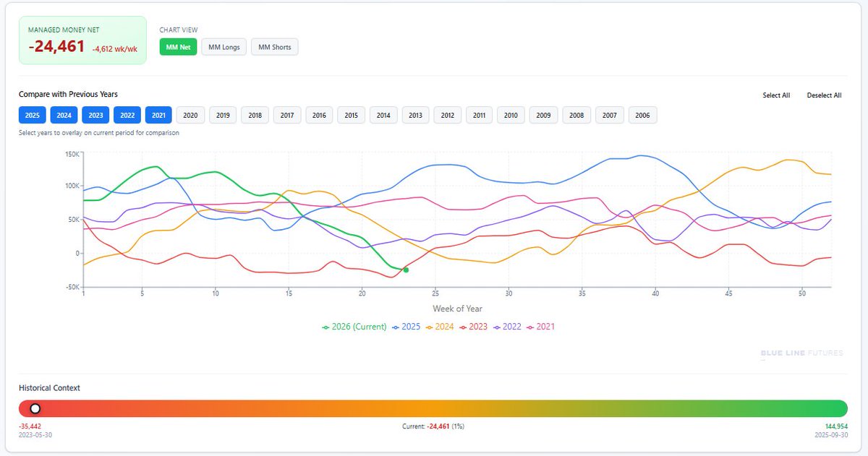Switch chart view to MM Net
The width and height of the screenshot is (868, 456).
(178, 47)
